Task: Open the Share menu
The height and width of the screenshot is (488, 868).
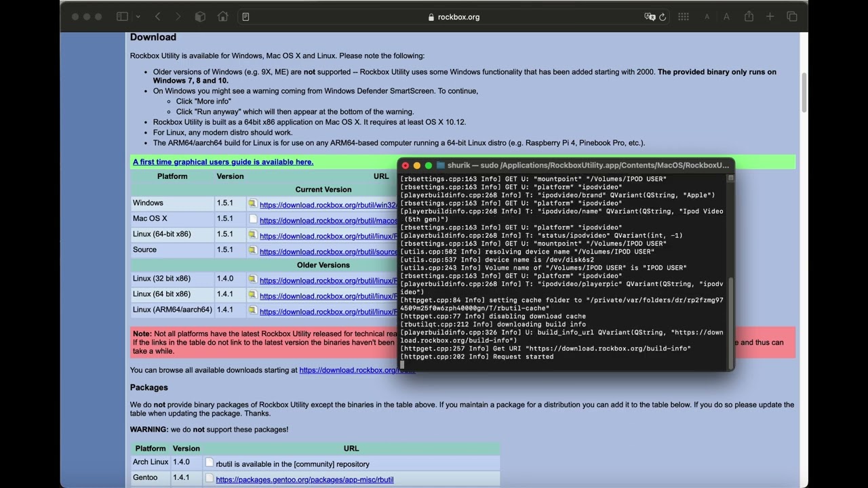Action: [x=749, y=16]
